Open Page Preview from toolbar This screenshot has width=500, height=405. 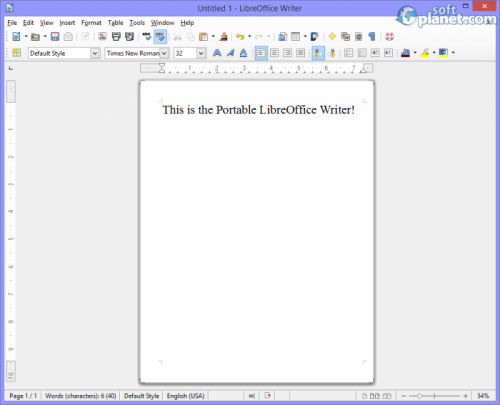click(129, 36)
